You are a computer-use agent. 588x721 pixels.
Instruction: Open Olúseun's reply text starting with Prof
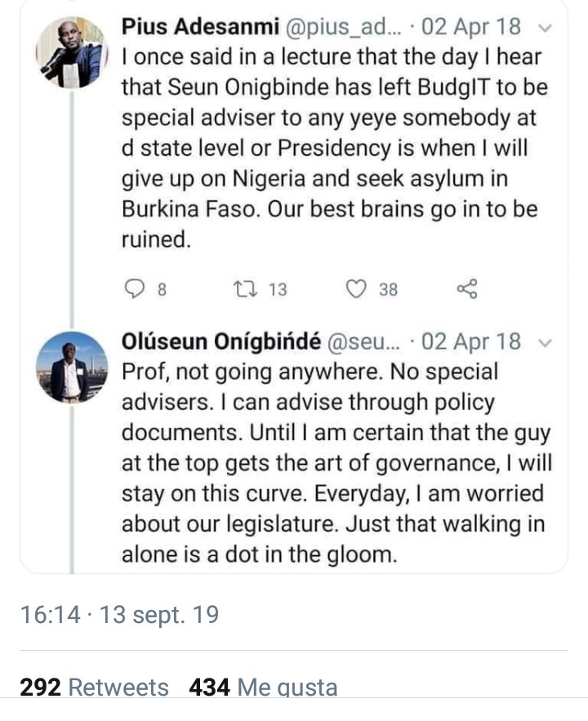coord(335,462)
